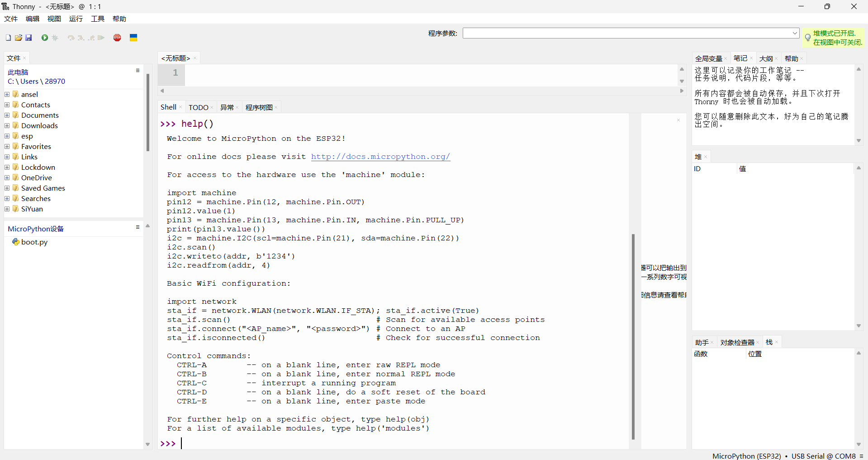868x460 pixels.
Task: Open the hamburger menu of 此电脑 file panel
Action: tap(138, 71)
